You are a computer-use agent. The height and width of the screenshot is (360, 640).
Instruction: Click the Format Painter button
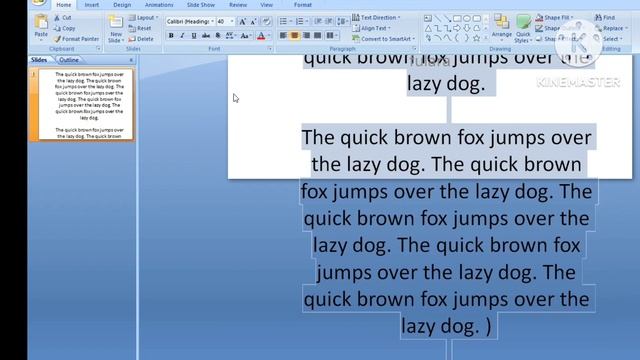click(76, 39)
